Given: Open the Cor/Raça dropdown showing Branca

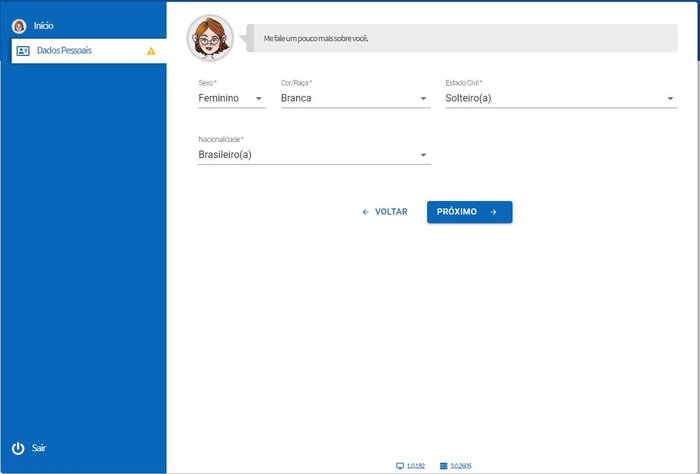Looking at the screenshot, I should pyautogui.click(x=355, y=98).
